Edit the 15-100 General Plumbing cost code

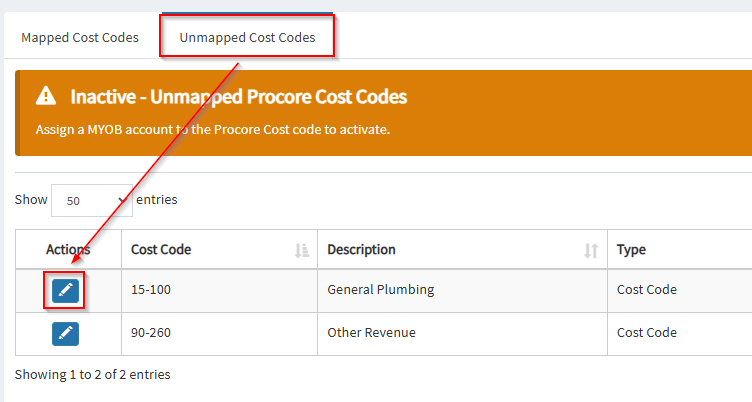click(x=65, y=291)
